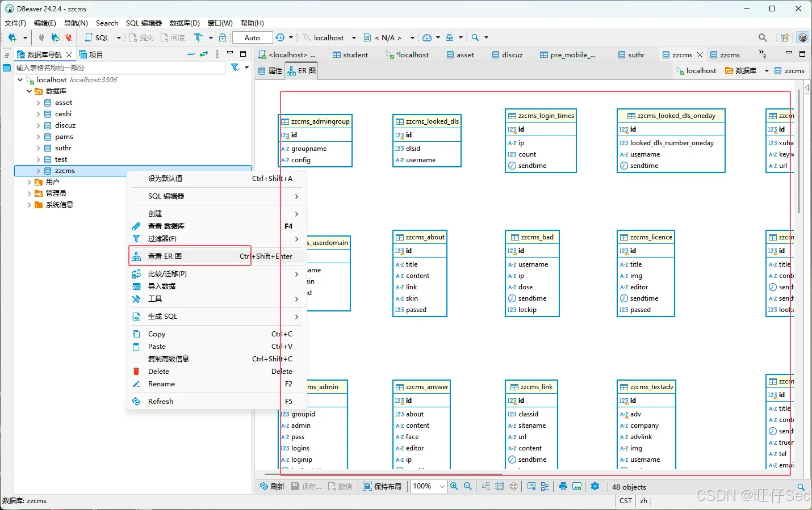Click the print diagram icon
The image size is (812, 510).
click(563, 486)
